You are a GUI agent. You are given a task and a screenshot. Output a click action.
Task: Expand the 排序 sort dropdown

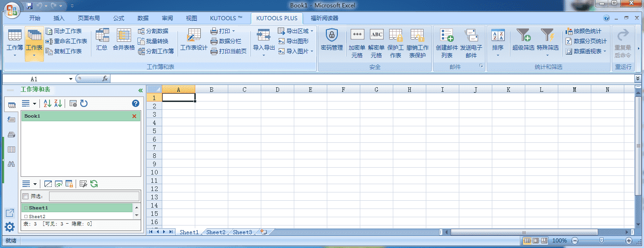click(x=498, y=55)
